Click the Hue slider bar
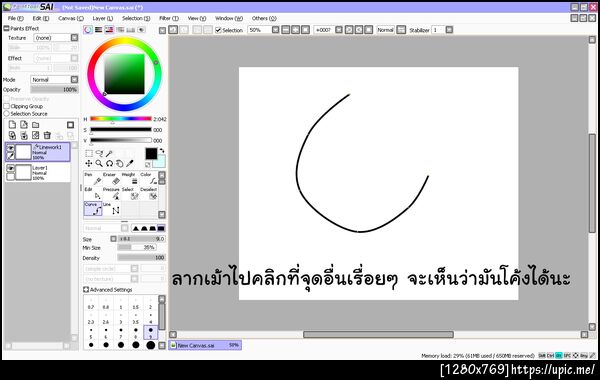This screenshot has width=600, height=380. coord(121,119)
